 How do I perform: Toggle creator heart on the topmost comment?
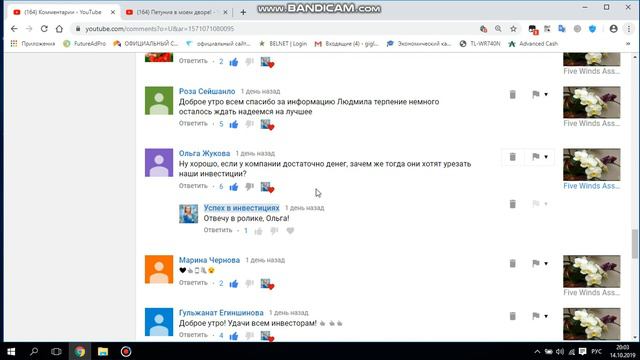[267, 62]
